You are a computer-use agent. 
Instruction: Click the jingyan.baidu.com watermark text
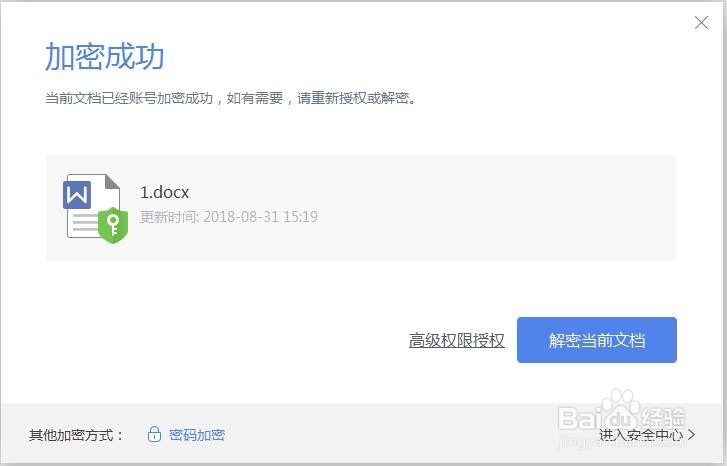point(621,441)
